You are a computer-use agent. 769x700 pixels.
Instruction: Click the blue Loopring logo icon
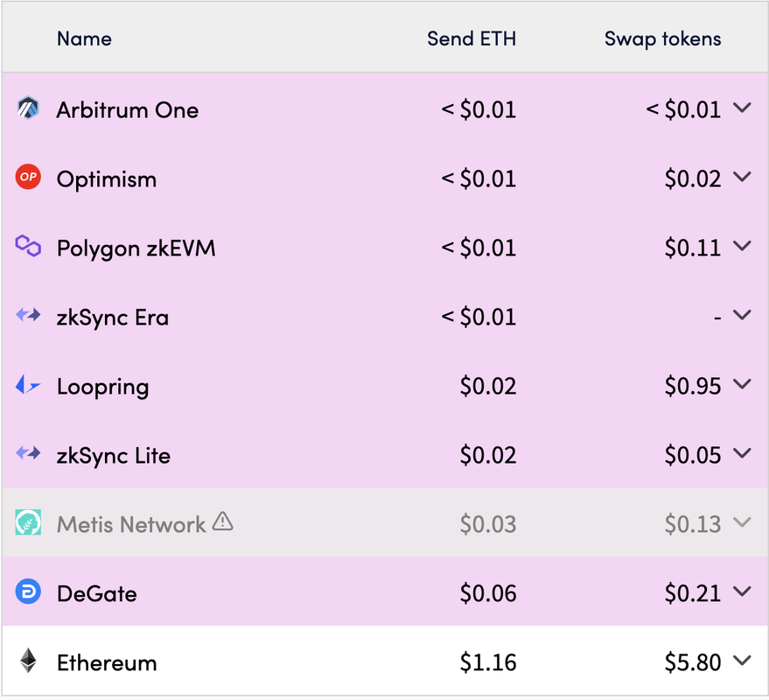click(28, 384)
